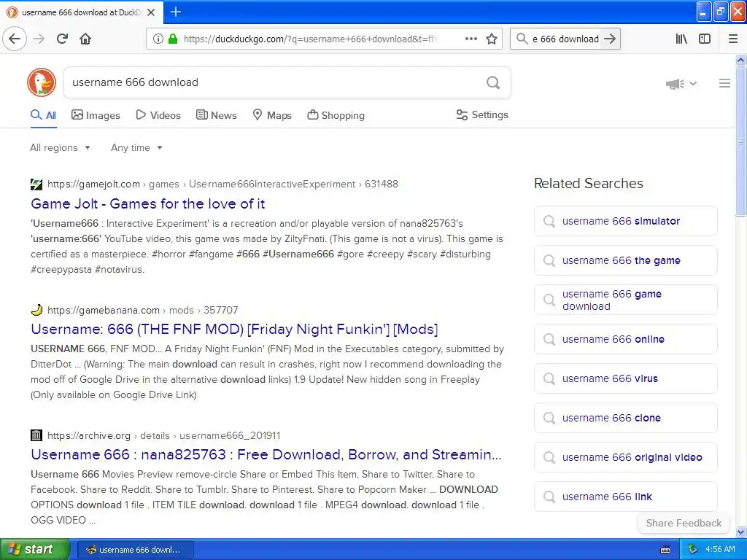
Task: Click the Share Feedback button
Action: [x=684, y=523]
